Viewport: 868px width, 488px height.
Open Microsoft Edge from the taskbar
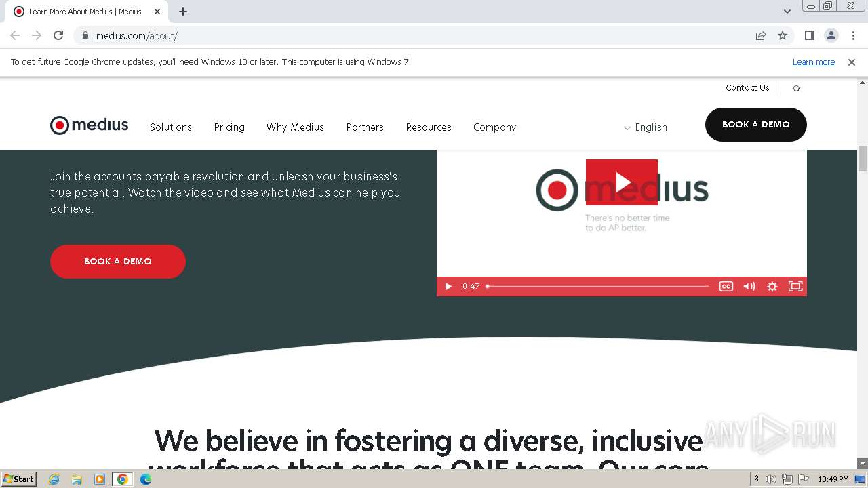pos(146,479)
